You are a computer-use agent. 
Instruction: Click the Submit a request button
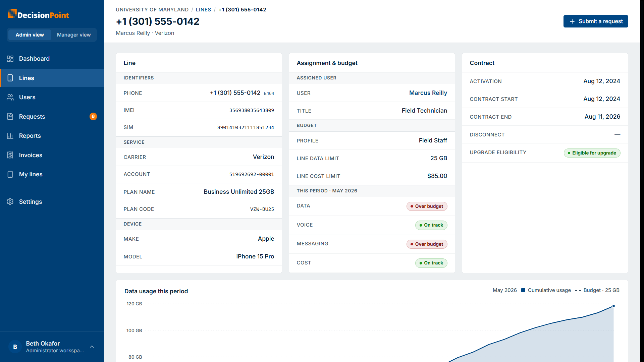click(596, 21)
